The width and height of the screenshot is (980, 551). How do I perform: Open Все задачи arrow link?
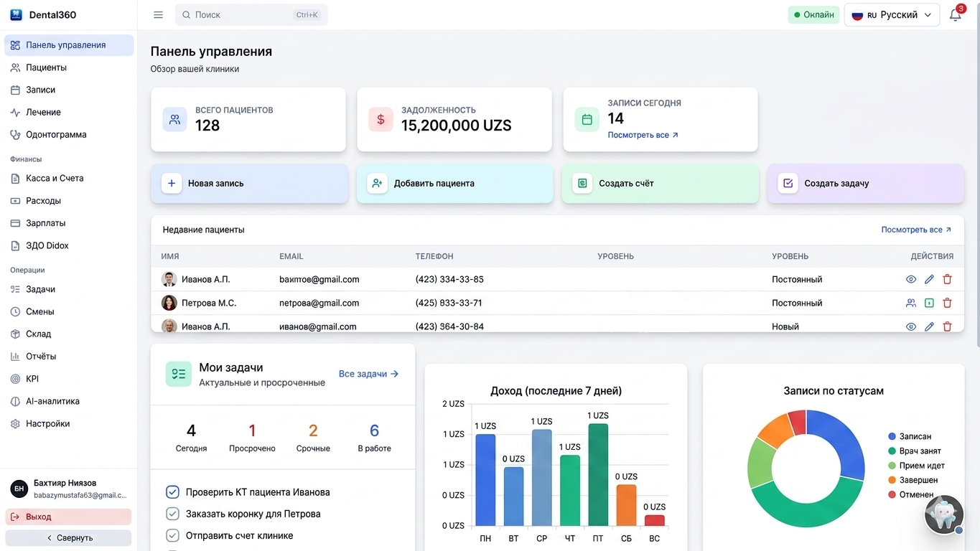[368, 374]
